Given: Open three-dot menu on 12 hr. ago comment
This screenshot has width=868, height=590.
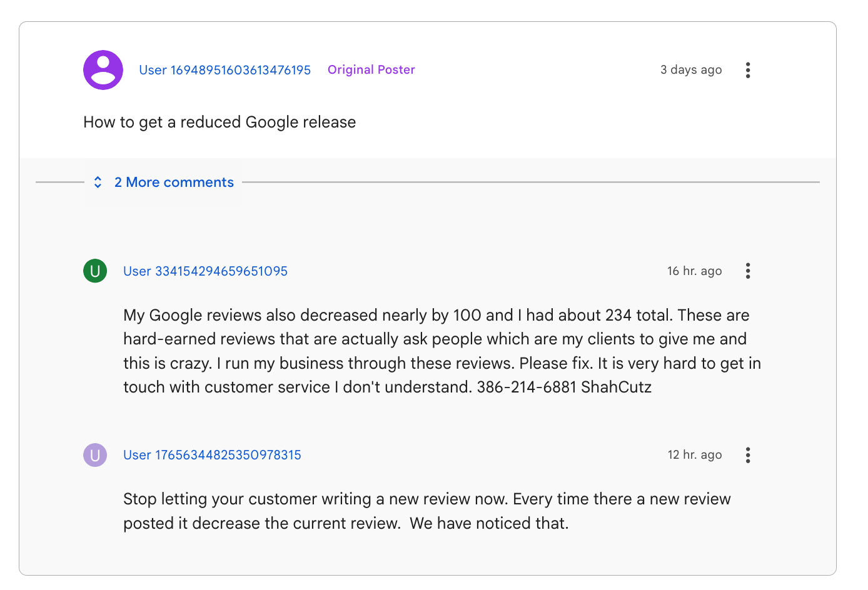Looking at the screenshot, I should point(747,455).
